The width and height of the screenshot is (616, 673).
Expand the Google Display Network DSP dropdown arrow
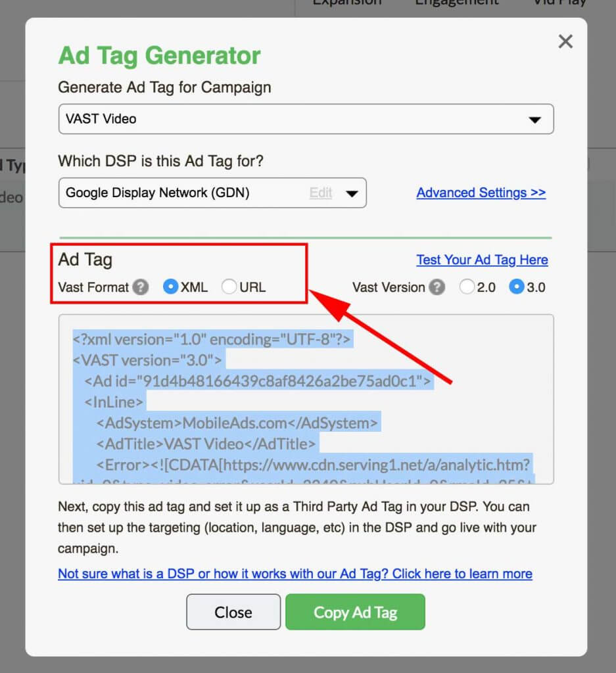[352, 193]
